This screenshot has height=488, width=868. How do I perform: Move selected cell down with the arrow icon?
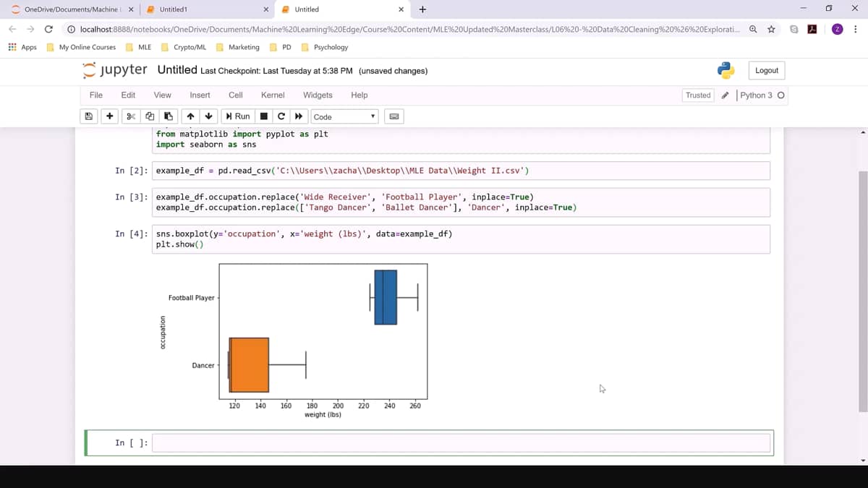[x=209, y=116]
